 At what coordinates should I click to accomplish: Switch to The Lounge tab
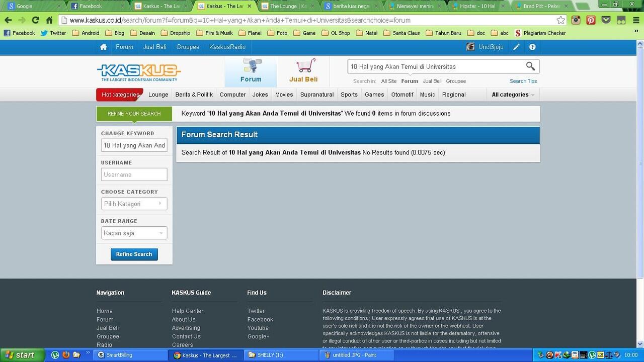pyautogui.click(x=288, y=6)
